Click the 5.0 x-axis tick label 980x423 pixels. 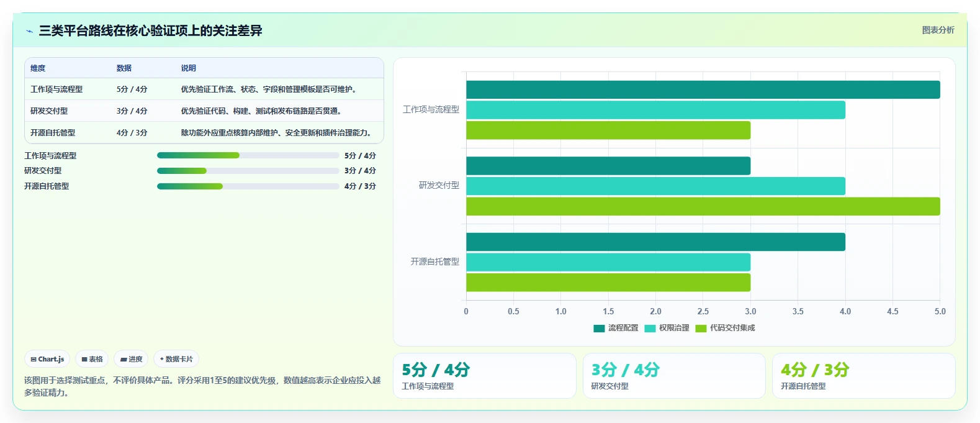pyautogui.click(x=940, y=312)
